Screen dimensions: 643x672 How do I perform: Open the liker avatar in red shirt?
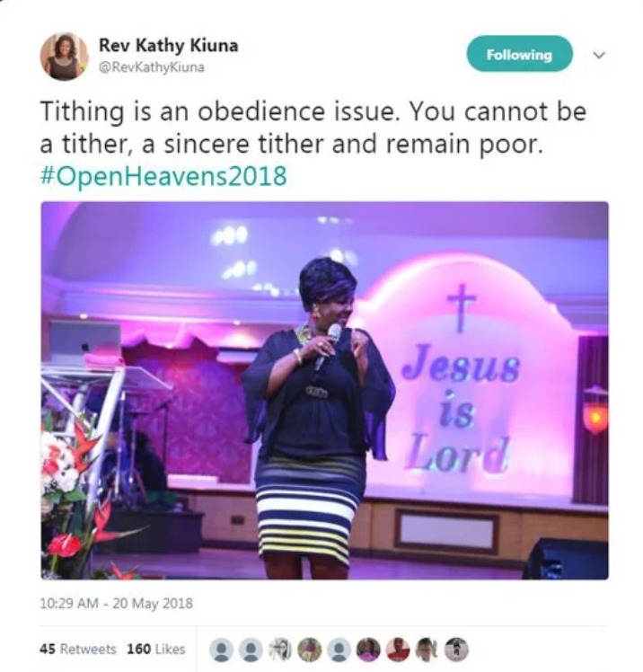click(398, 650)
